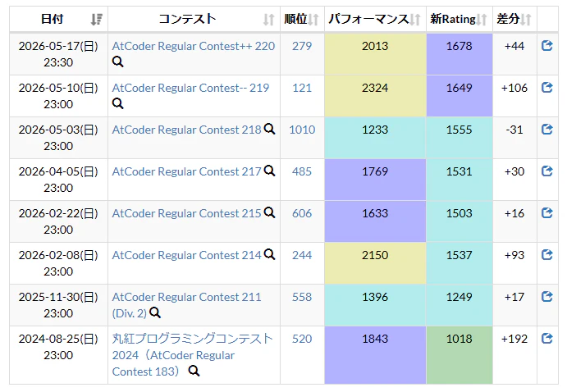The width and height of the screenshot is (567, 392).
Task: Click date cell 2026-05-17(日) 23:30
Action: click(58, 54)
